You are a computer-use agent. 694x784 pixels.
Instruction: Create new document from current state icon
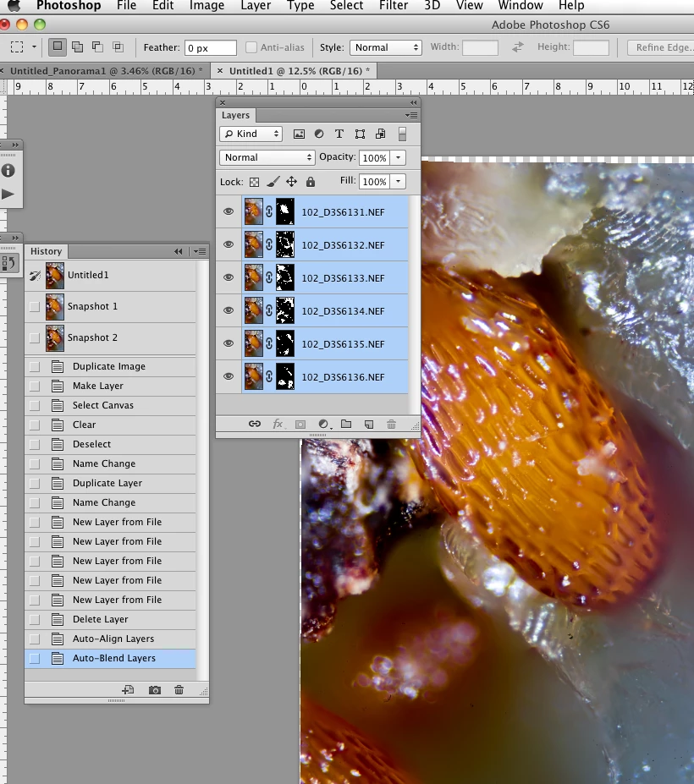coord(128,690)
